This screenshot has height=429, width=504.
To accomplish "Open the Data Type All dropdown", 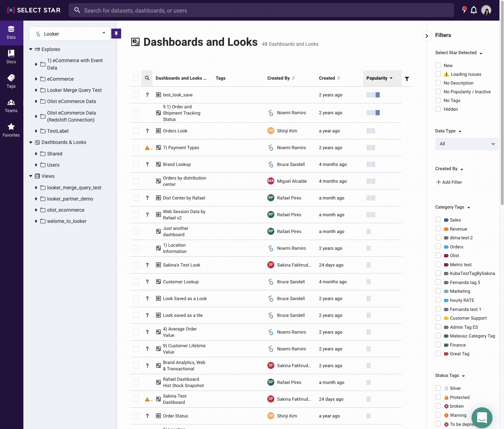I will click(466, 144).
